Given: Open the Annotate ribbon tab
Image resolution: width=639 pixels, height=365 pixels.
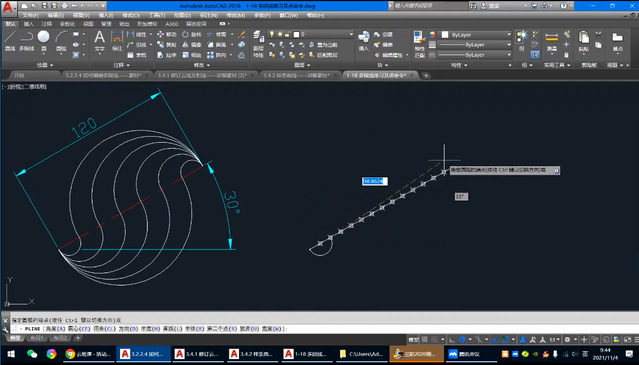Looking at the screenshot, I should coord(46,24).
